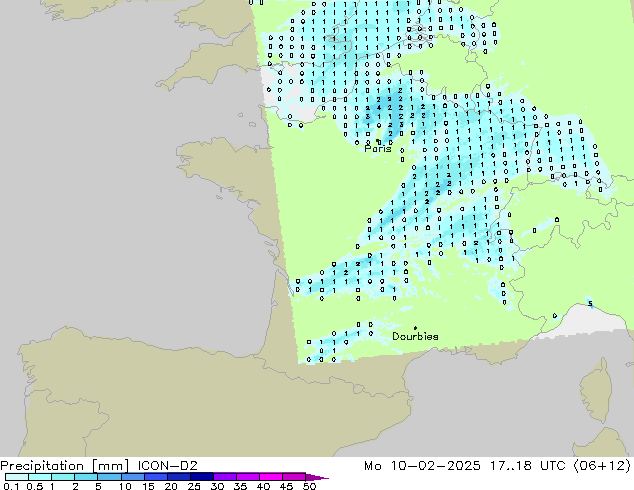Viewport: 634px width, 490px height.
Task: Pick the legend swatch between 1 and 2
Action: coord(63,477)
